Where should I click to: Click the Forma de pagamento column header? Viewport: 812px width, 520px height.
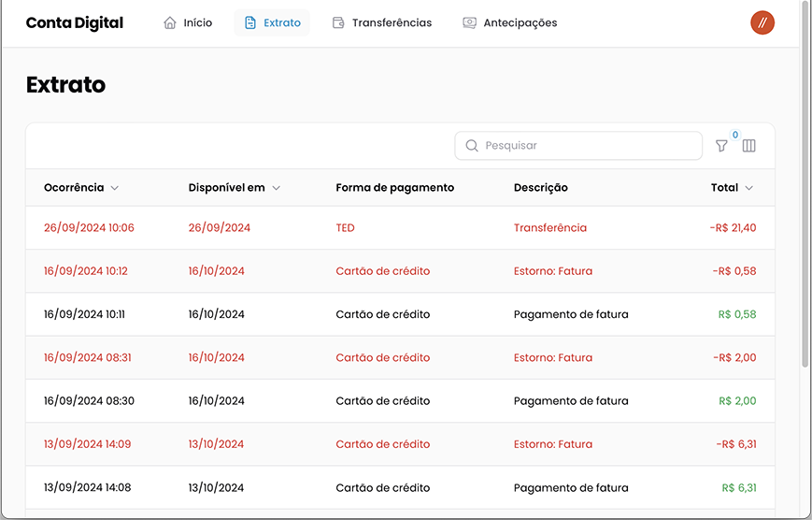click(394, 188)
